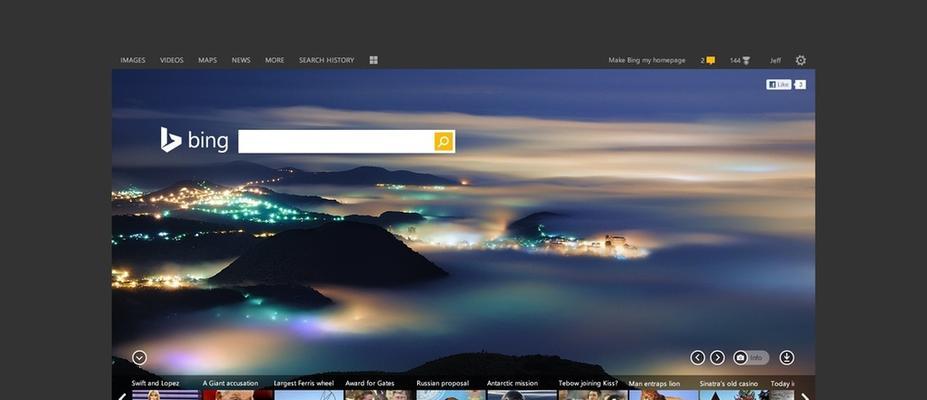Show previous homepage image
The image size is (927, 400).
698,357
